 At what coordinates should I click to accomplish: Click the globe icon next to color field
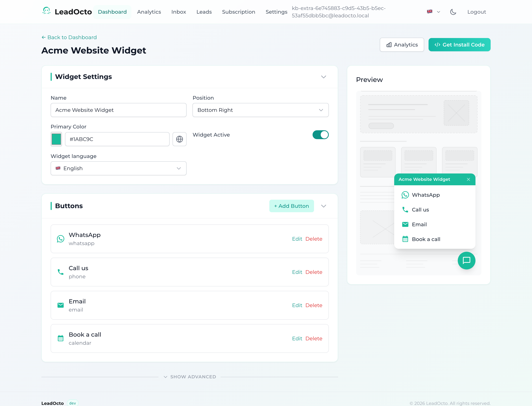(x=179, y=139)
